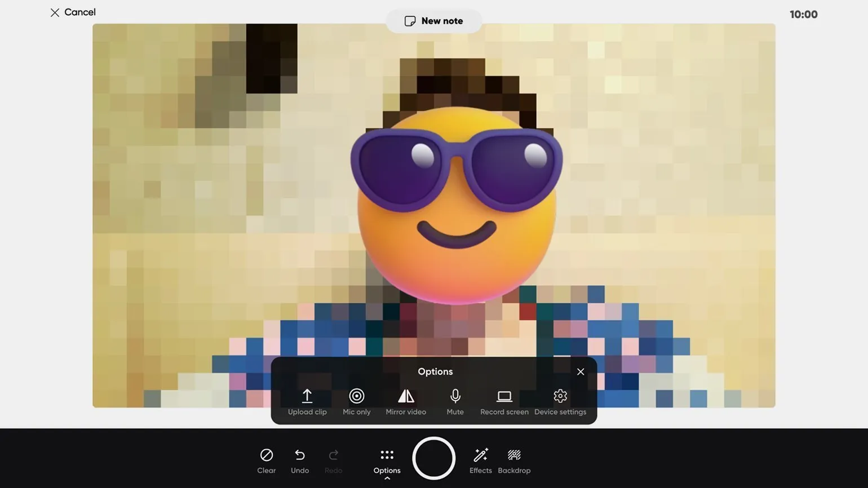Click the Clear icon in bottom toolbar

point(266,455)
